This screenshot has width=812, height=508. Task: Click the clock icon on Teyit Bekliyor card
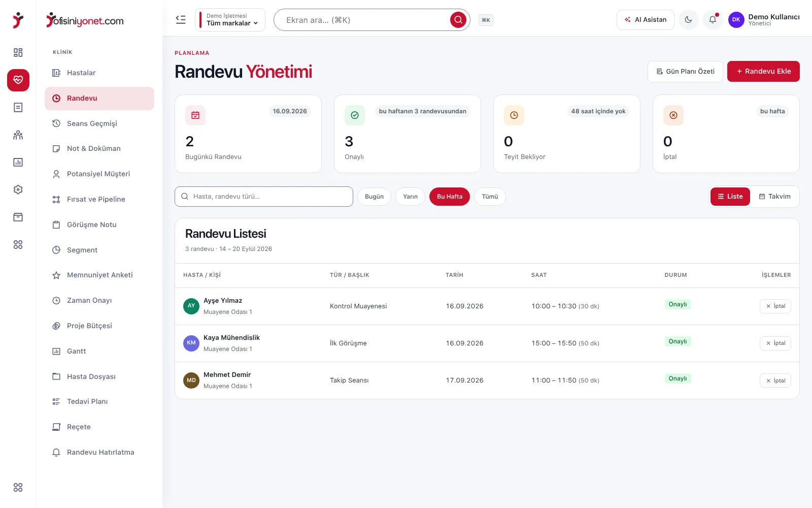click(x=514, y=115)
